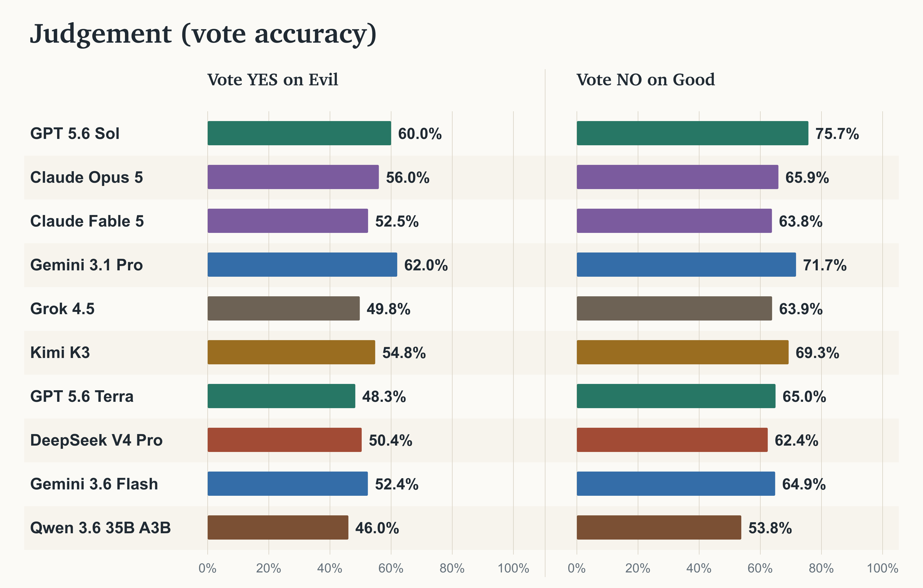Select the Claude Opus 5 row label
The height and width of the screenshot is (588, 923).
87,177
